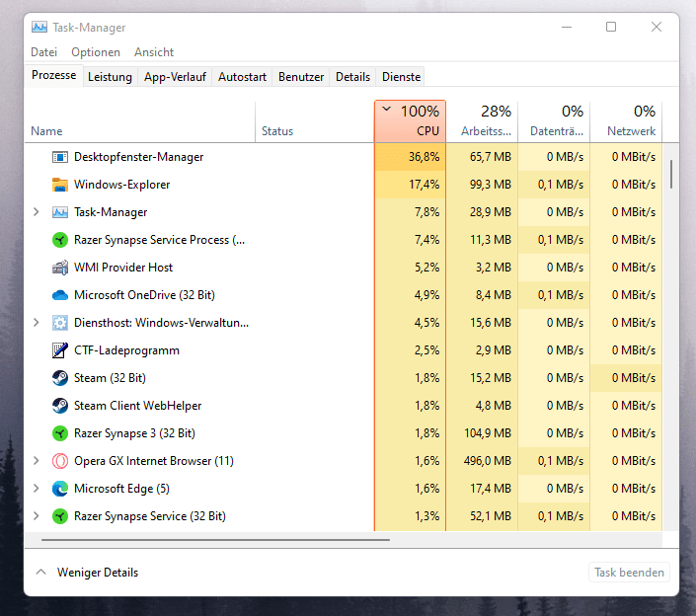Click the Microsoft Edge icon

[x=60, y=489]
